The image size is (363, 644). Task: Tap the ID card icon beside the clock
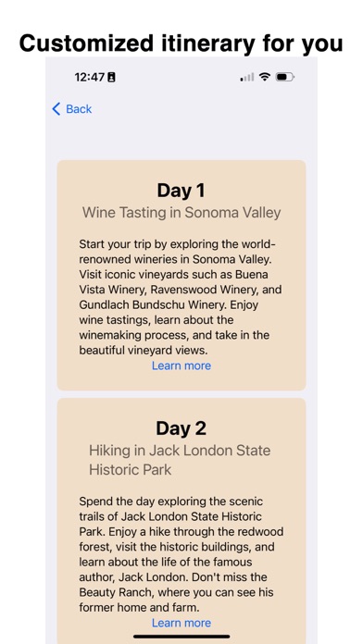tap(111, 77)
